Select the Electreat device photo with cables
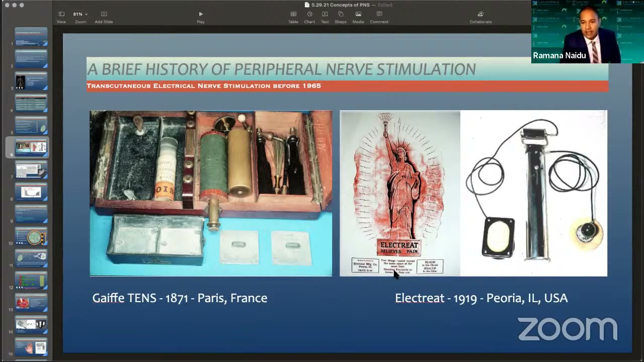 534,193
